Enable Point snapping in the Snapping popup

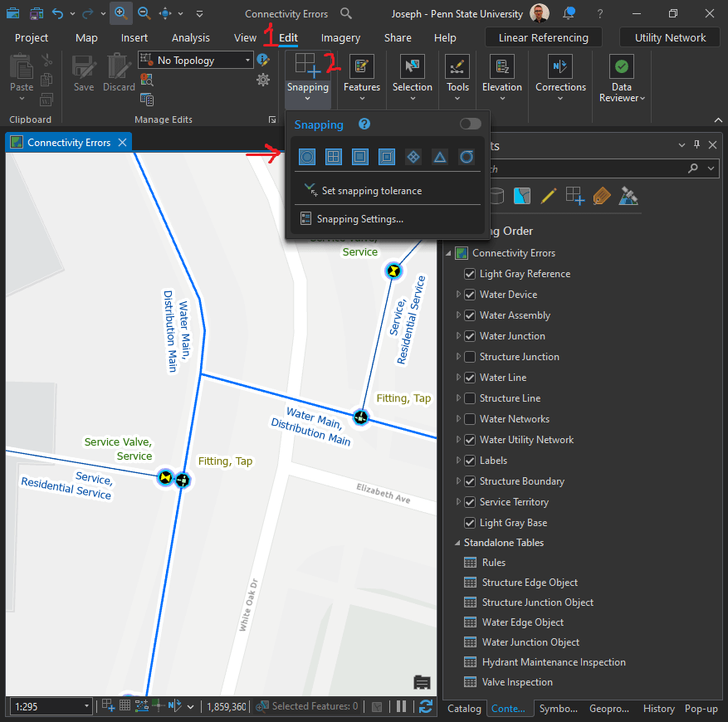307,157
